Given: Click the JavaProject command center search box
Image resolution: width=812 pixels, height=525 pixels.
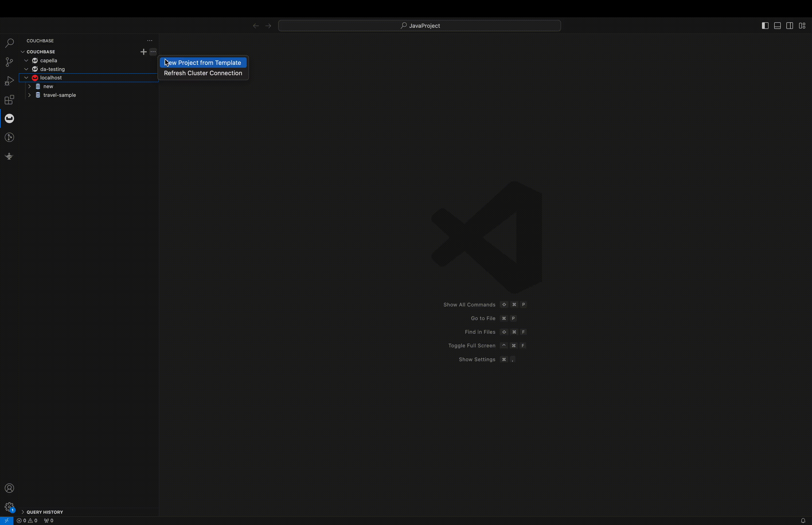Looking at the screenshot, I should pos(419,26).
